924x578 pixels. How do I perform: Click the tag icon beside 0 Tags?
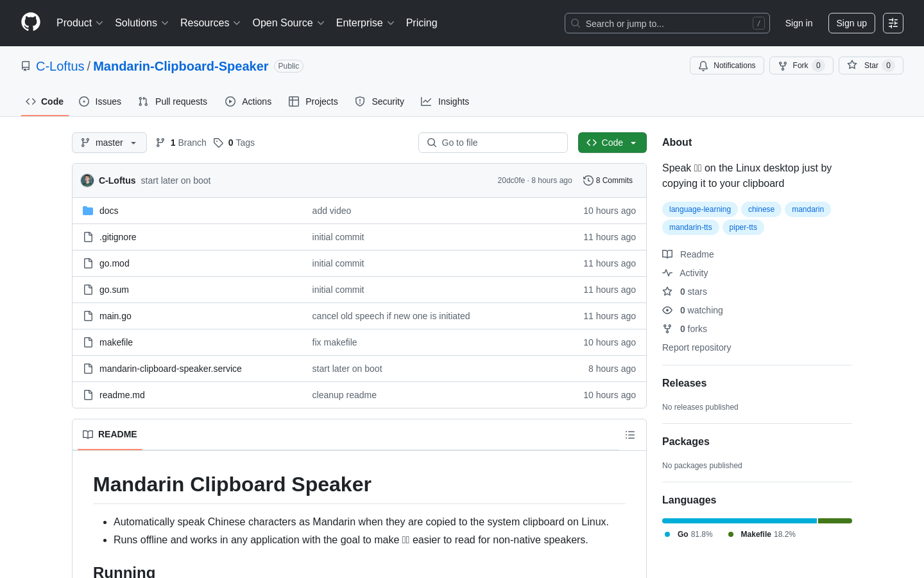(218, 143)
